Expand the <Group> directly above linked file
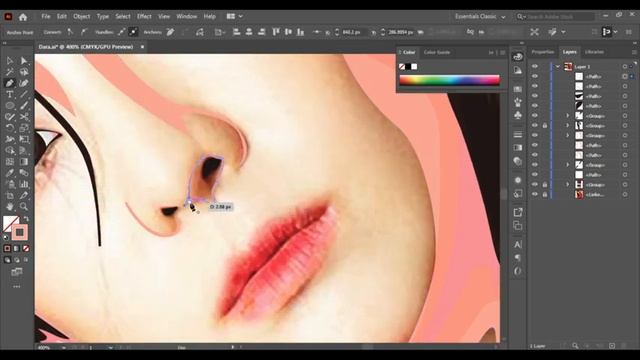 567,185
